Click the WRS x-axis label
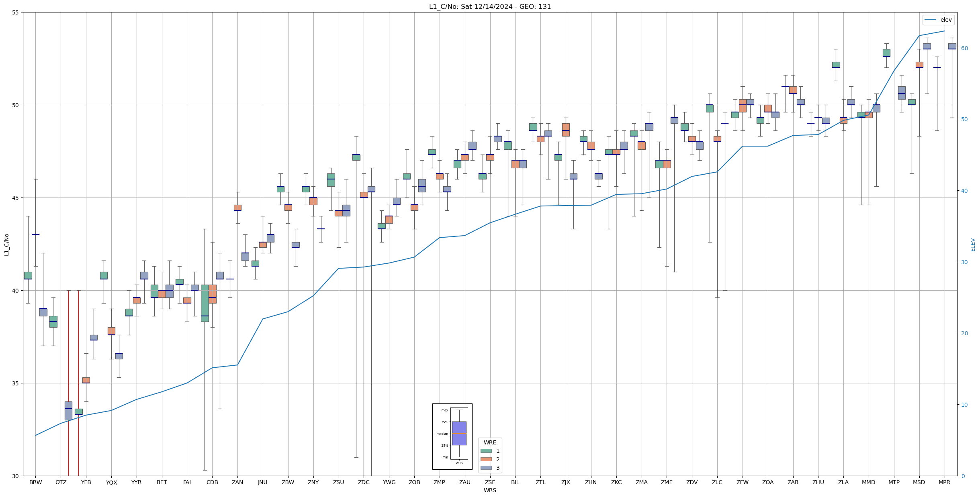The height and width of the screenshot is (497, 980). point(490,490)
